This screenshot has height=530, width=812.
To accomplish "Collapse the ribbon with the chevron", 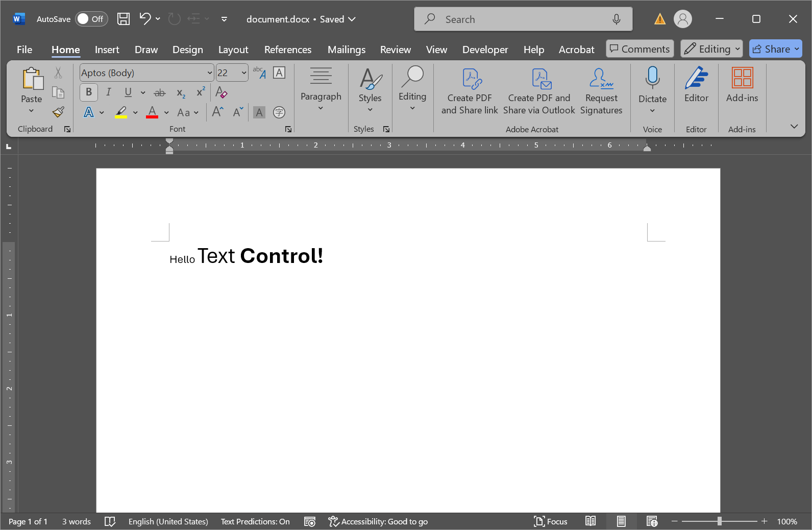I will point(794,126).
